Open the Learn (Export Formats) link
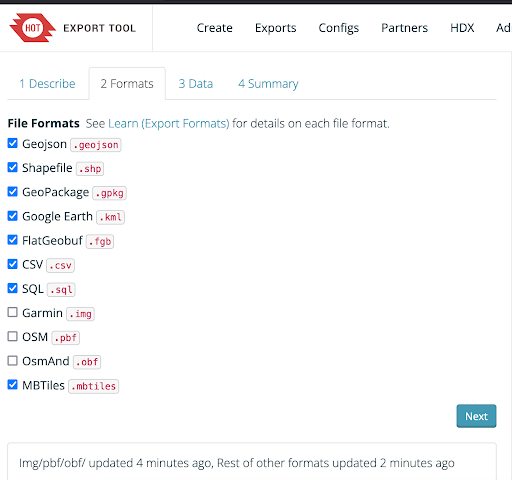 [169, 124]
